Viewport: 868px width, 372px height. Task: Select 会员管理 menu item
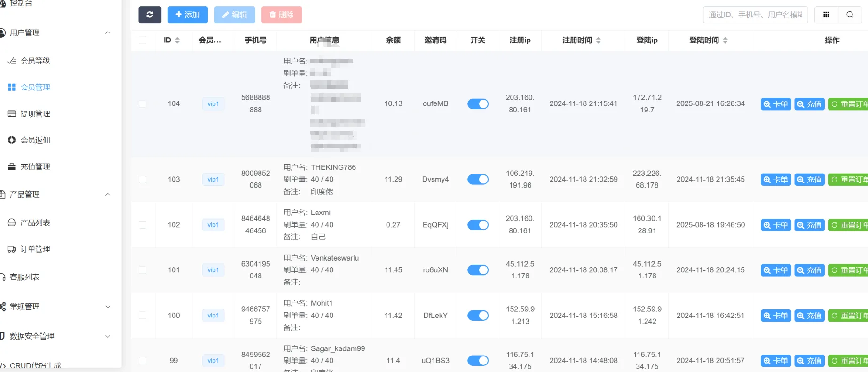click(35, 87)
